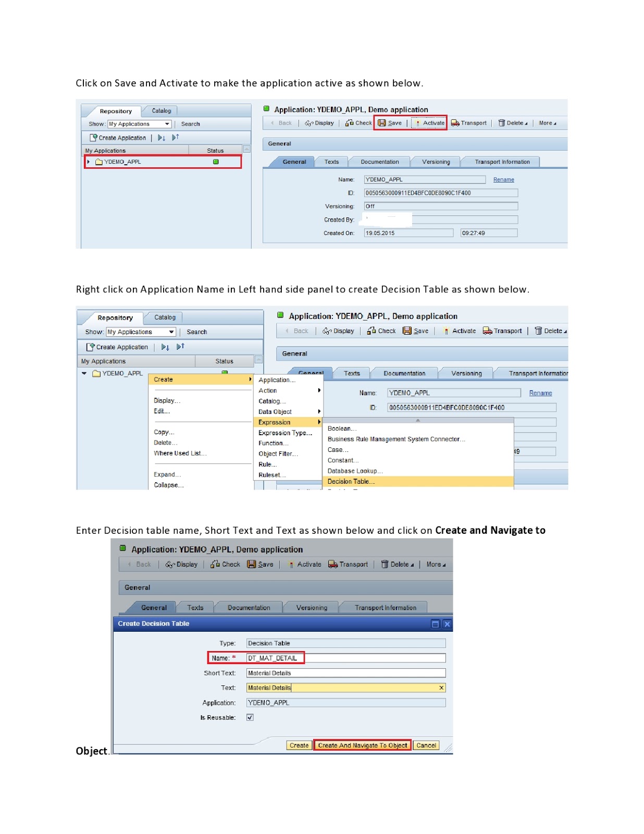Click the highlighted Text field showing Material Details

point(346,688)
